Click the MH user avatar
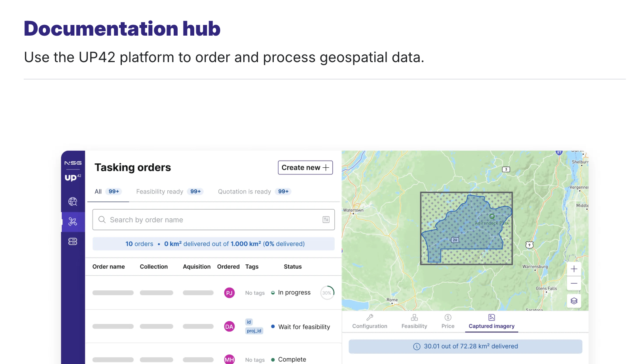633x364 pixels. click(229, 359)
